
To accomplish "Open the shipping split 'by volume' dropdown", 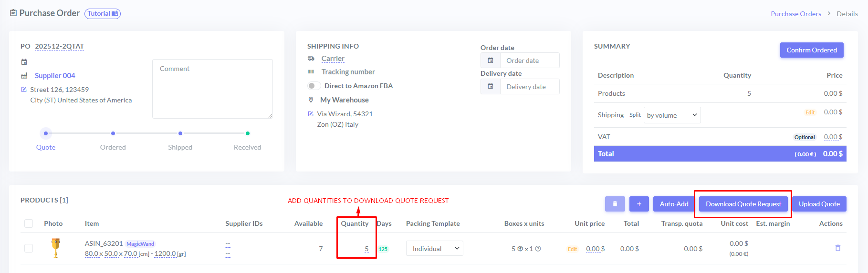I will (x=672, y=115).
